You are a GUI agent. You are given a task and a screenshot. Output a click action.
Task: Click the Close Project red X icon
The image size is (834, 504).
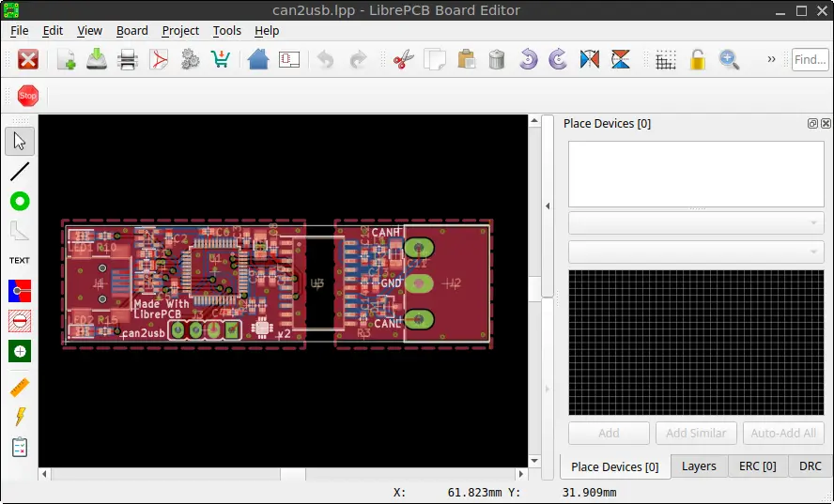tap(27, 59)
